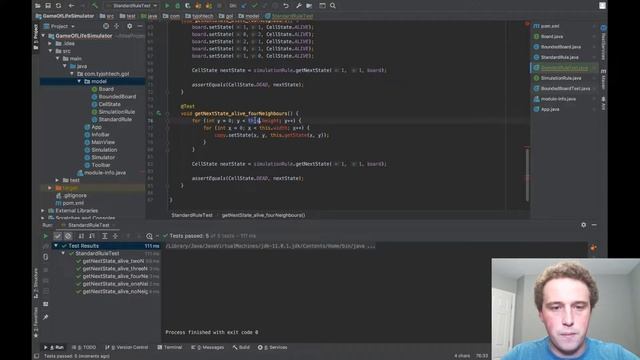Hide the Run panel with the minus icon
This screenshot has width=640, height=360.
click(594, 225)
